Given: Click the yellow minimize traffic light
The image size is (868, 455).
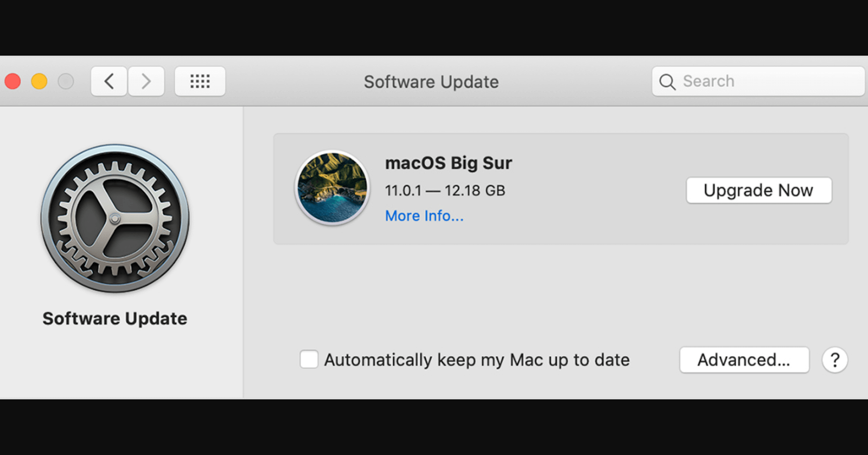Looking at the screenshot, I should [x=39, y=81].
